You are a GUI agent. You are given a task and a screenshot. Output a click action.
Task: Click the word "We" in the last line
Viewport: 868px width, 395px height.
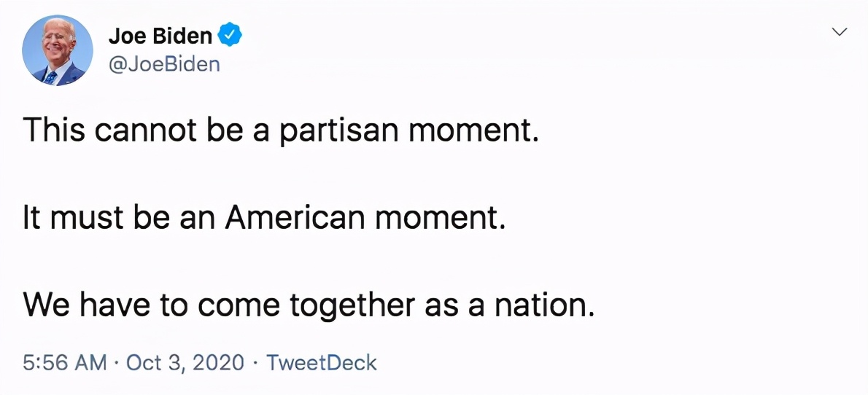click(x=46, y=305)
